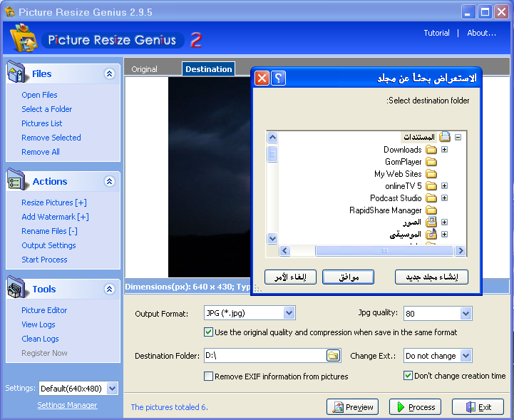Click the موافق OK button
The width and height of the screenshot is (514, 420).
coord(348,277)
